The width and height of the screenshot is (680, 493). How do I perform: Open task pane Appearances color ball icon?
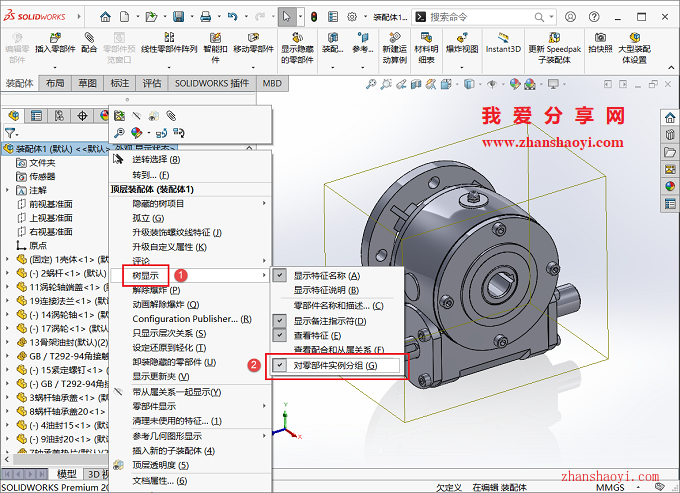[670, 186]
